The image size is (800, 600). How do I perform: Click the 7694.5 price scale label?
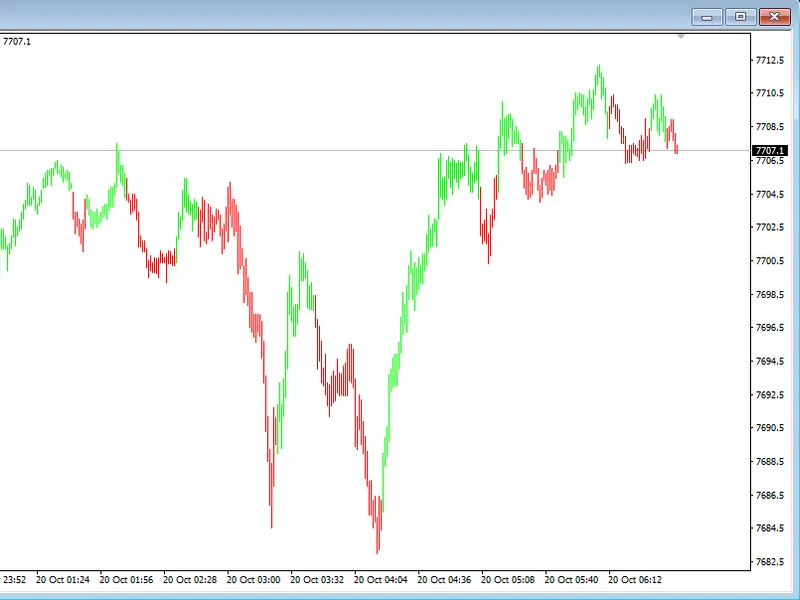pyautogui.click(x=770, y=361)
